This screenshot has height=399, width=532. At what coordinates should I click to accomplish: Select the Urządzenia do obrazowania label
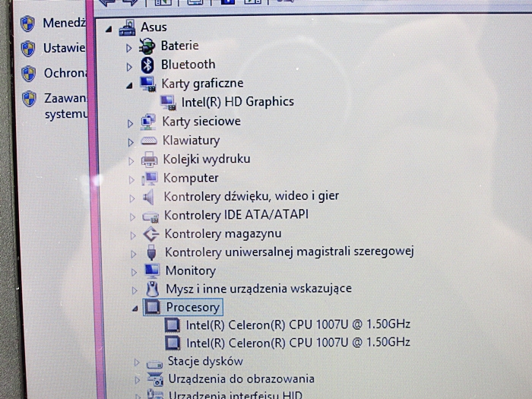pos(242,379)
